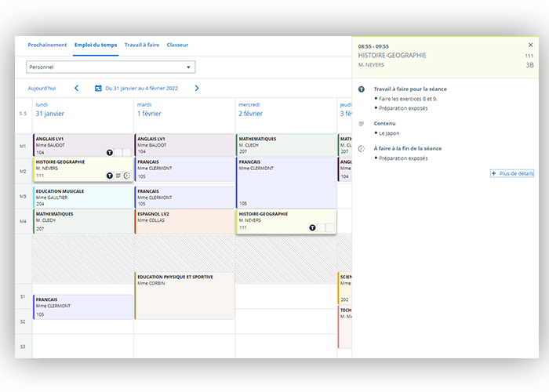The image size is (549, 392).
Task: Open the week range date picker
Action: (x=141, y=89)
